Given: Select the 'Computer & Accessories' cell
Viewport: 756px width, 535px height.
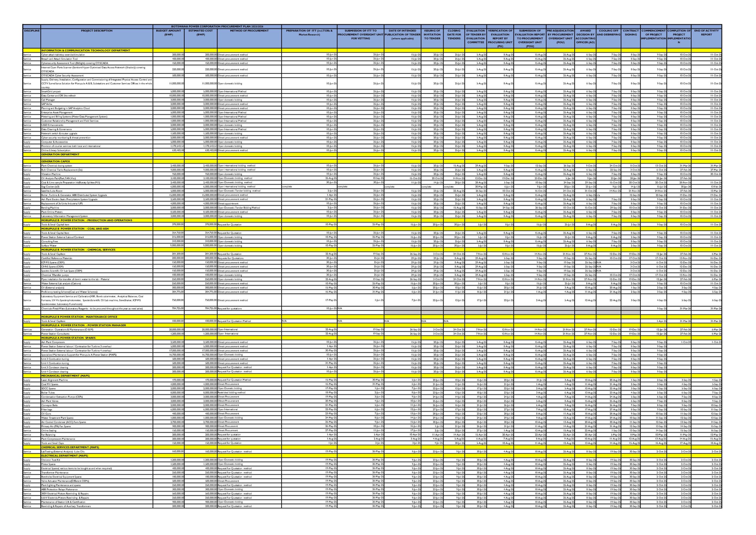Looking at the screenshot, I should tap(97, 142).
